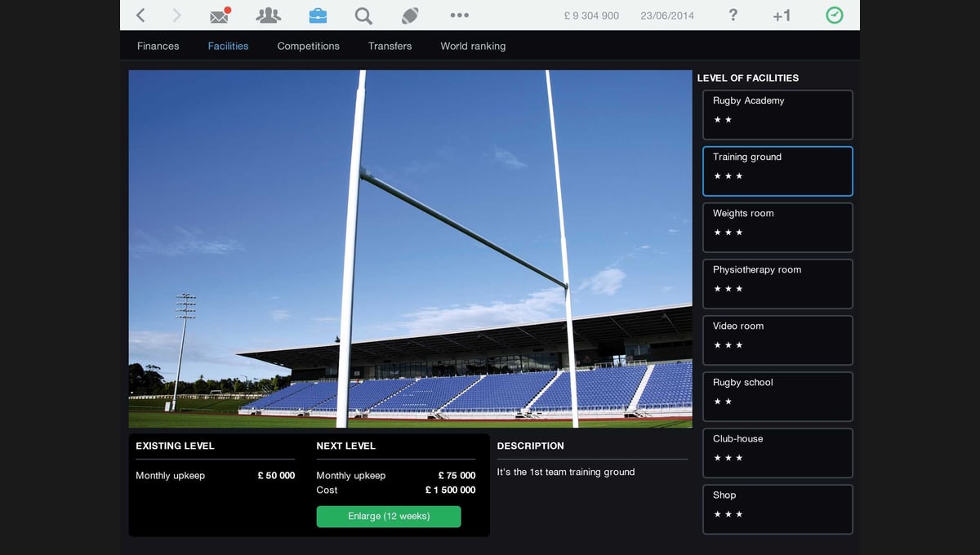The width and height of the screenshot is (980, 555).
Task: Select the Rugby school facility
Action: (777, 397)
